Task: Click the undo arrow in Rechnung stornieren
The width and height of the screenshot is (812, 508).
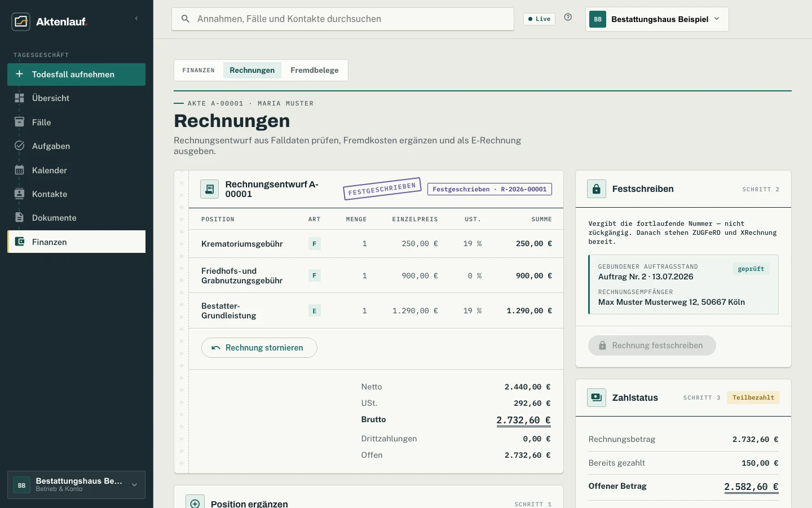Action: 215,348
